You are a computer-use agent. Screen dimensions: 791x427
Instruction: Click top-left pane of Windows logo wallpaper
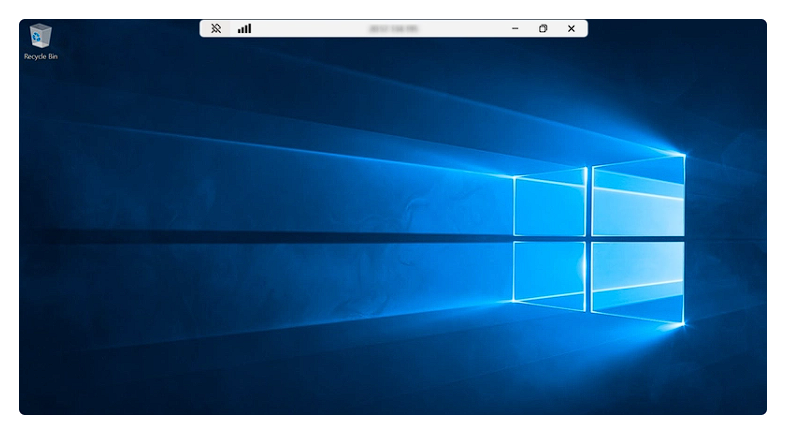[550, 204]
